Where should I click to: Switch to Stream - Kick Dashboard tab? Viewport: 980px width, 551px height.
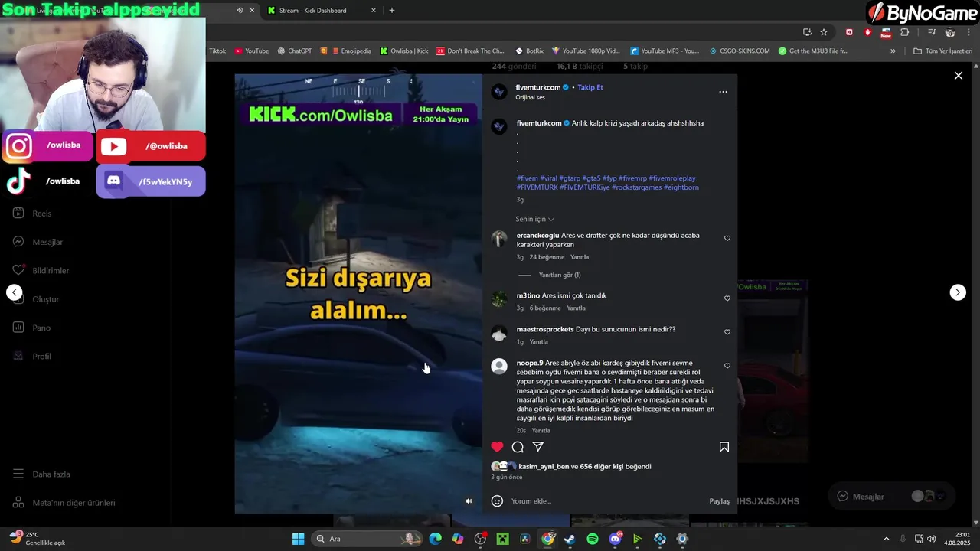tap(312, 11)
